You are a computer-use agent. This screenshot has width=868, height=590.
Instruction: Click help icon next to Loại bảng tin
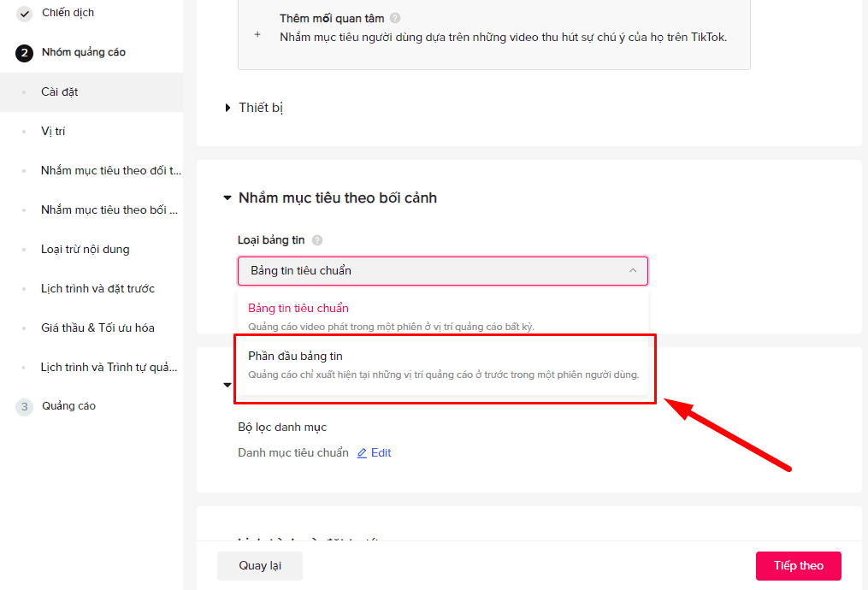tap(317, 240)
